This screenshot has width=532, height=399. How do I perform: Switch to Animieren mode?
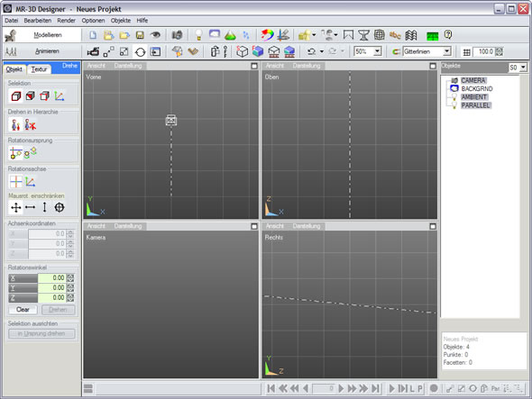tap(42, 51)
